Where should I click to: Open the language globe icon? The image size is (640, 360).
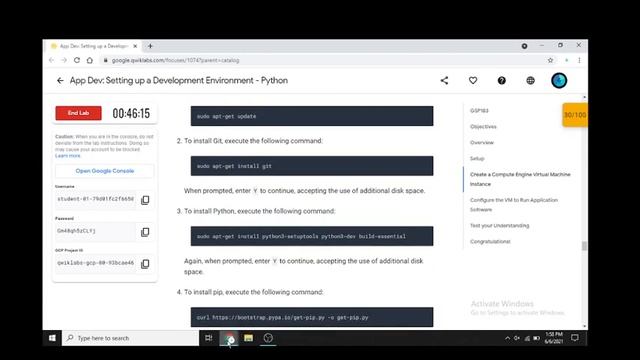pos(530,80)
